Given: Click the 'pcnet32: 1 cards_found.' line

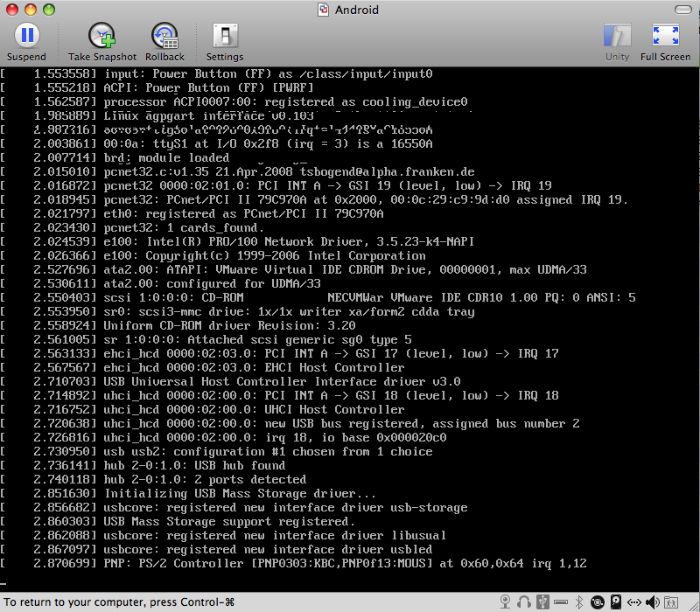Looking at the screenshot, I should (184, 227).
